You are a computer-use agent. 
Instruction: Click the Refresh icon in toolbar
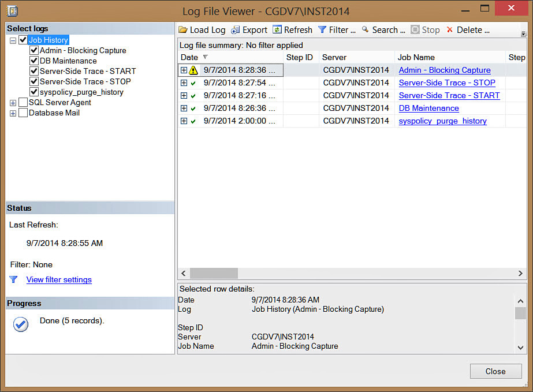point(277,30)
